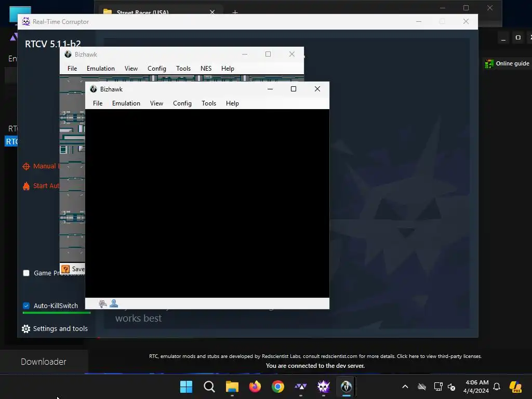Open Emulation menu in front Bizhawk window
The height and width of the screenshot is (399, 532).
pos(126,103)
